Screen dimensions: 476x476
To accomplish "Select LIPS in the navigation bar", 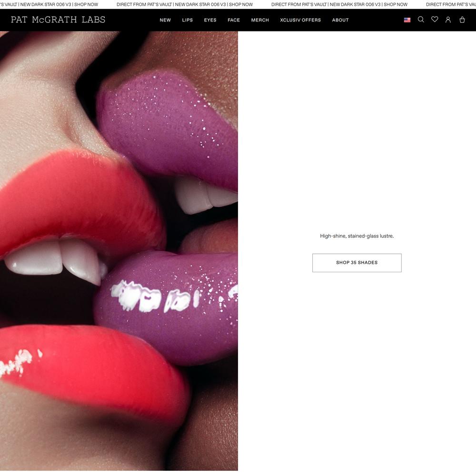I will (x=188, y=20).
